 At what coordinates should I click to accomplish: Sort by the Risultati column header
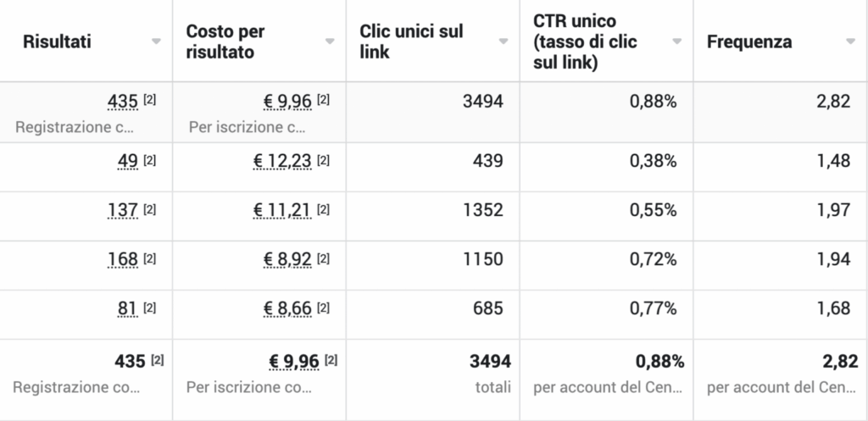tap(58, 42)
